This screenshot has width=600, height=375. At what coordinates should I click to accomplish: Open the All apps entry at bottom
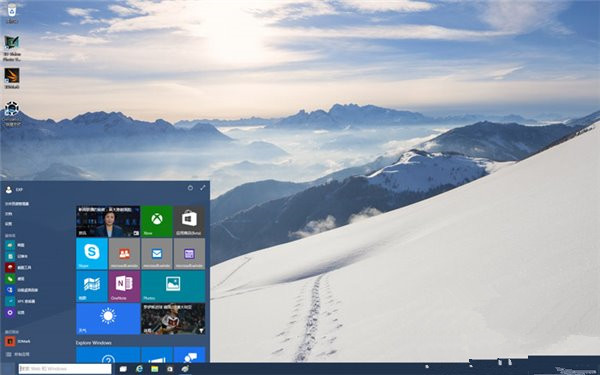(x=18, y=354)
